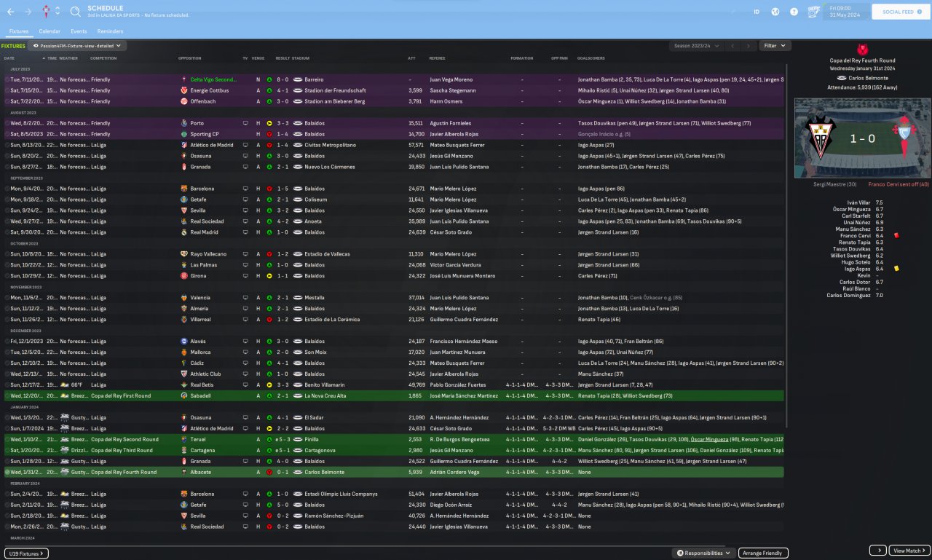Open the manager profile badge icon
Viewport: 932px width, 560px height.
point(815,12)
